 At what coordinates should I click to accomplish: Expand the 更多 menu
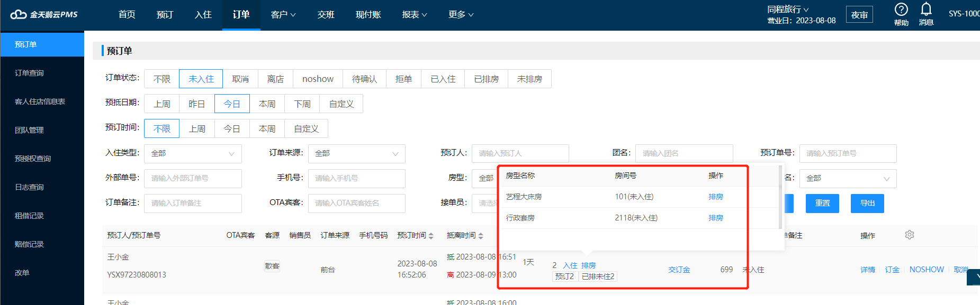[x=461, y=15]
